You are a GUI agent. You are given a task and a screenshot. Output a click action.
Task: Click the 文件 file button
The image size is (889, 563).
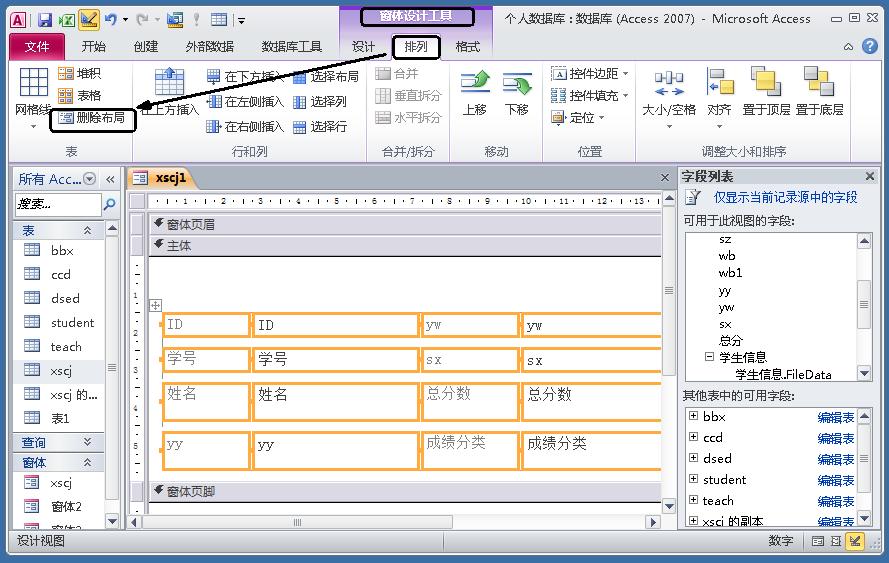pos(37,46)
